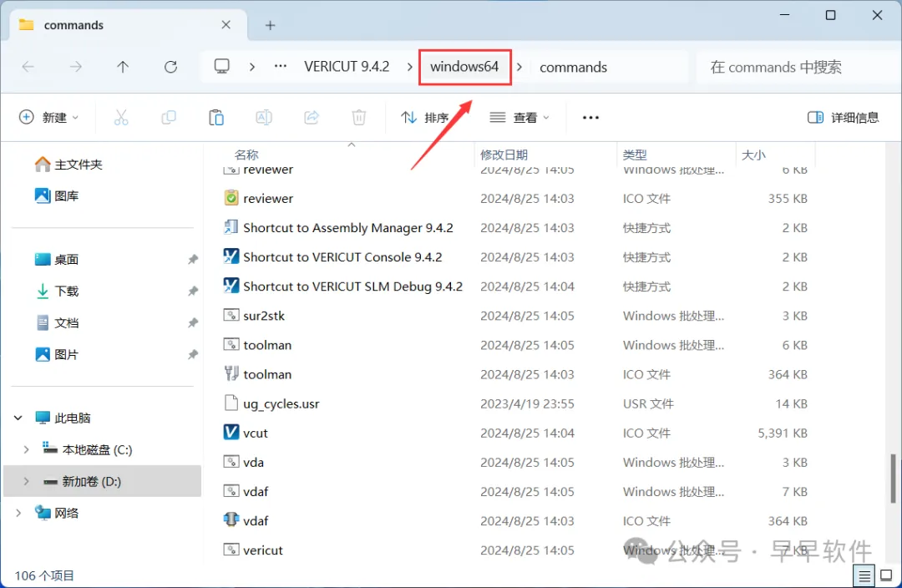Expand 新加卷 (D:) tree node

(x=26, y=481)
